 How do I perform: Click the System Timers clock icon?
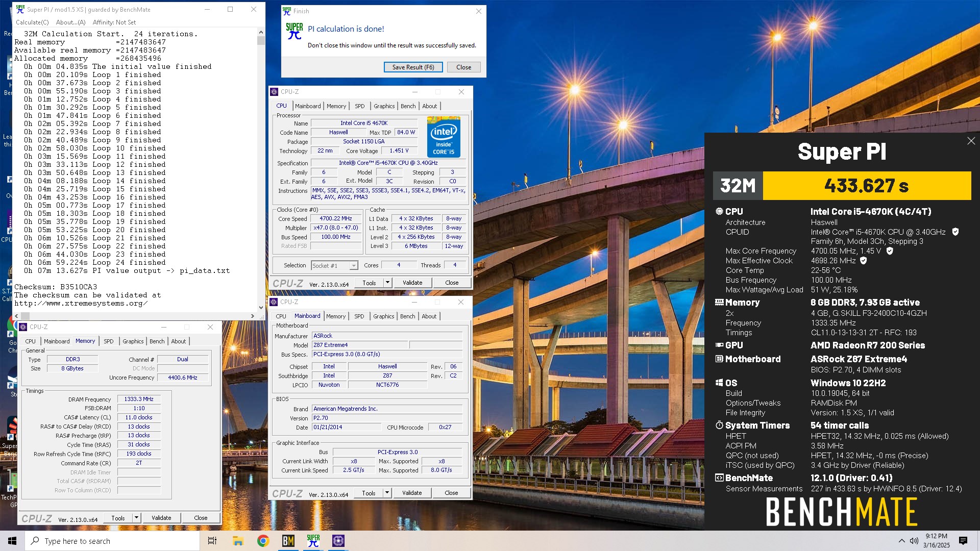coord(719,425)
